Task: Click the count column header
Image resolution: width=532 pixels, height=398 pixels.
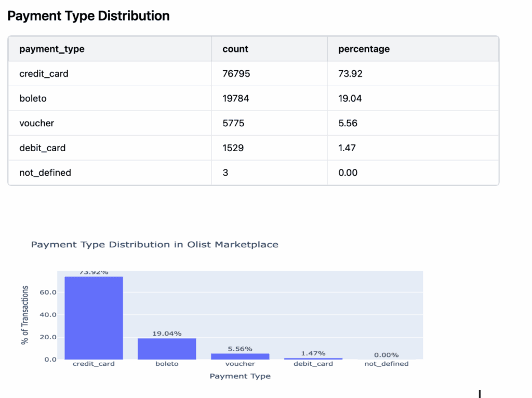Action: pyautogui.click(x=235, y=49)
